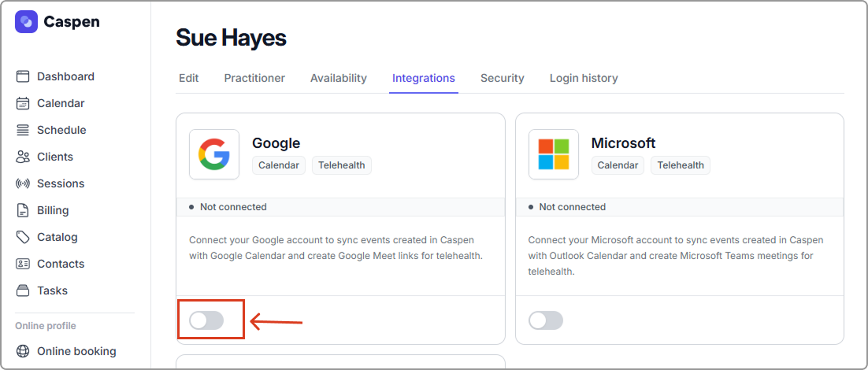
Task: Select the Security tab
Action: pos(502,78)
